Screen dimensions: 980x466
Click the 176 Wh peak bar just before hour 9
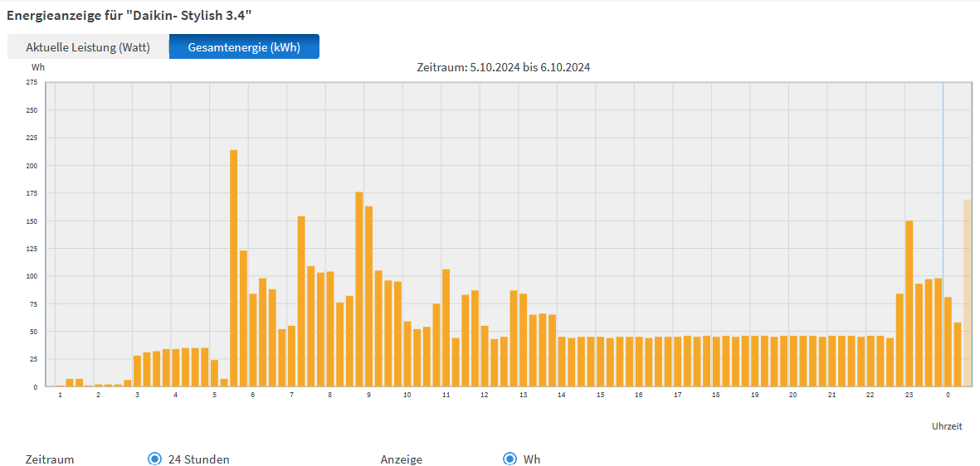[x=359, y=289]
